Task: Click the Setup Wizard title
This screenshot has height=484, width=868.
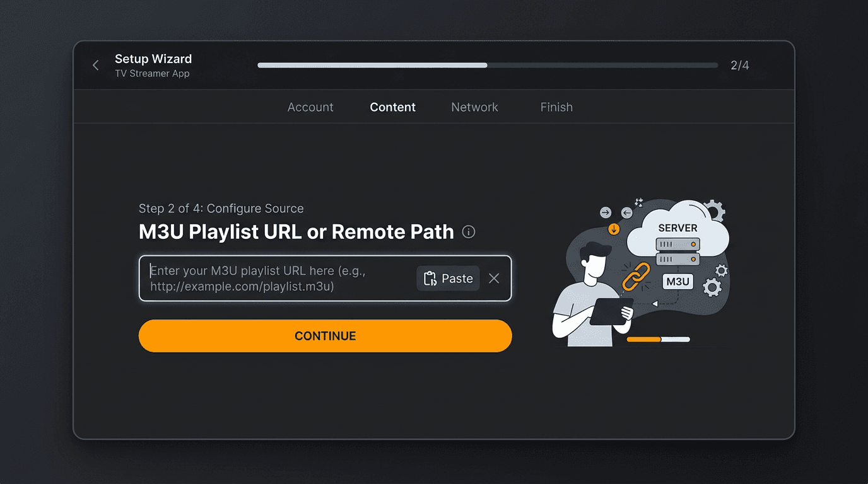Action: pos(153,59)
